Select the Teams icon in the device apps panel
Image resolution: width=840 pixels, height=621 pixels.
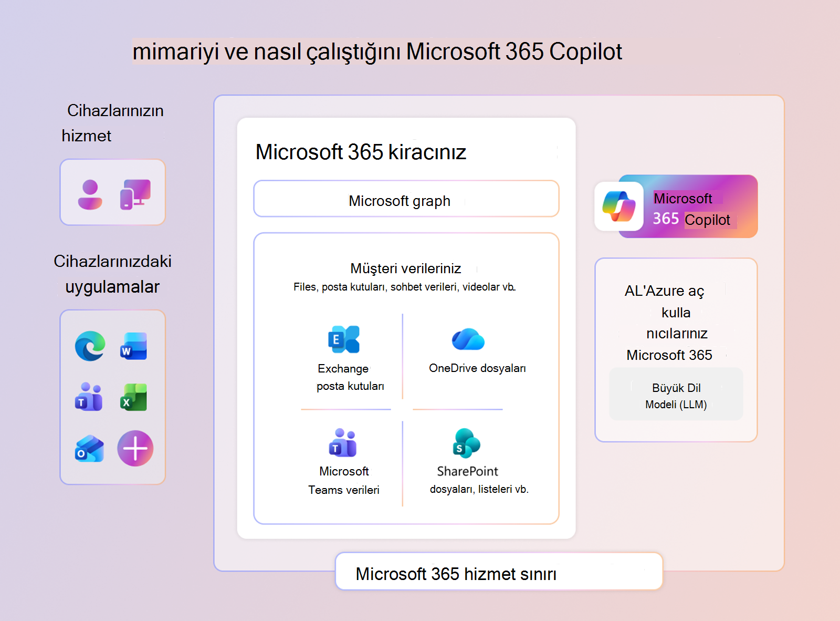pyautogui.click(x=89, y=397)
